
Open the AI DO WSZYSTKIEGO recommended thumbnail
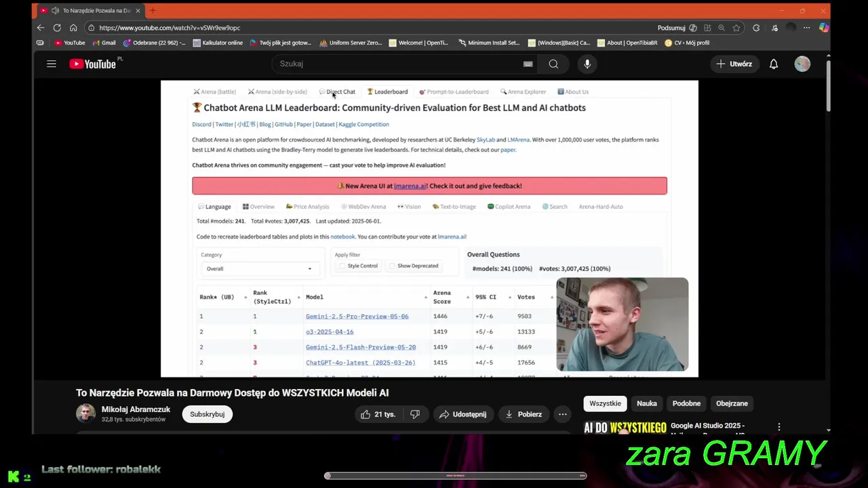tap(625, 428)
